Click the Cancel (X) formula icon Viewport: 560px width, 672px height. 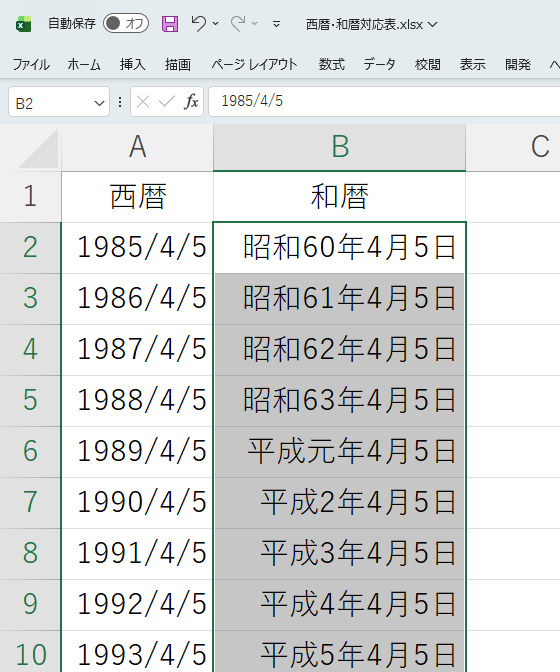143,102
